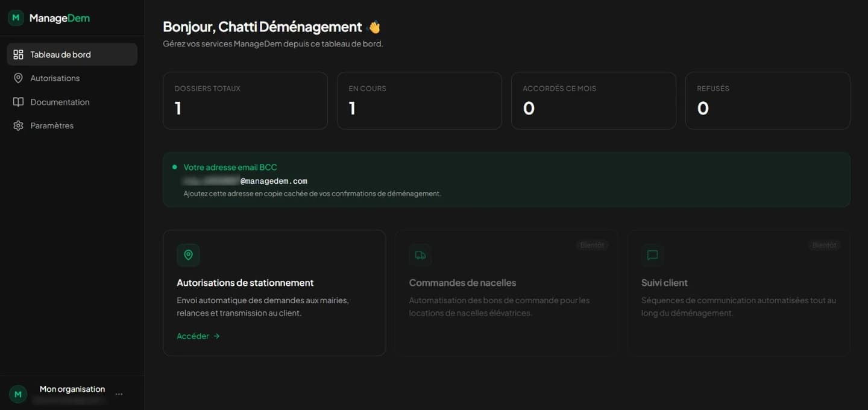Click the ManageDem logo icon
The image size is (868, 410).
click(x=16, y=18)
